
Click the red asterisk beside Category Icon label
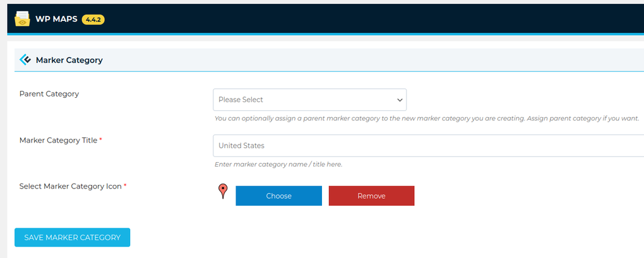[x=125, y=185]
